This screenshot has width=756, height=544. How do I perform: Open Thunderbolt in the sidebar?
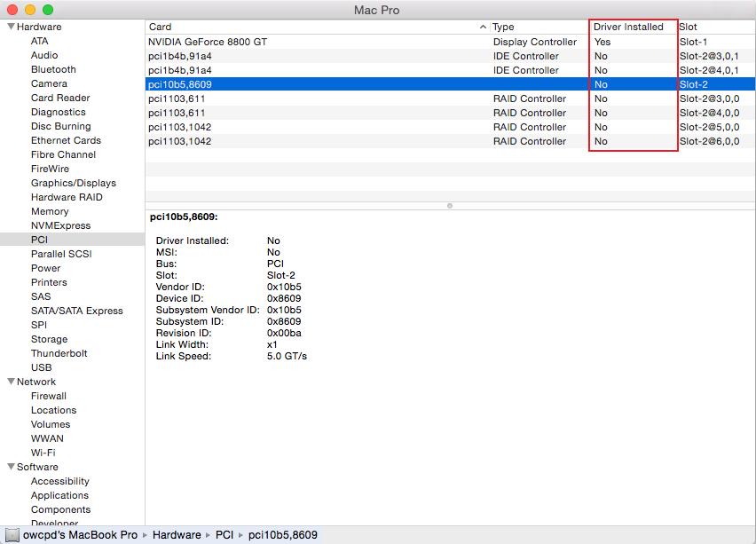59,353
